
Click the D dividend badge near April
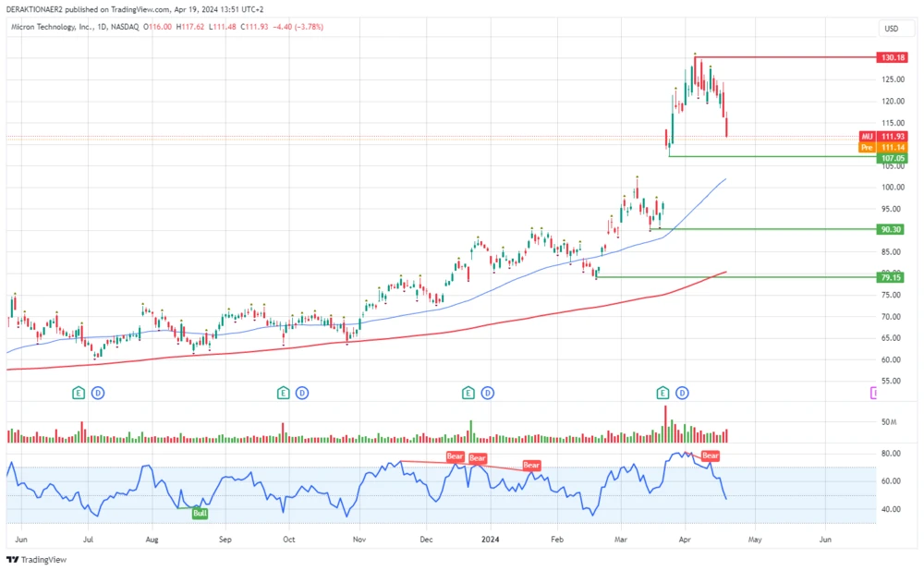coord(681,393)
